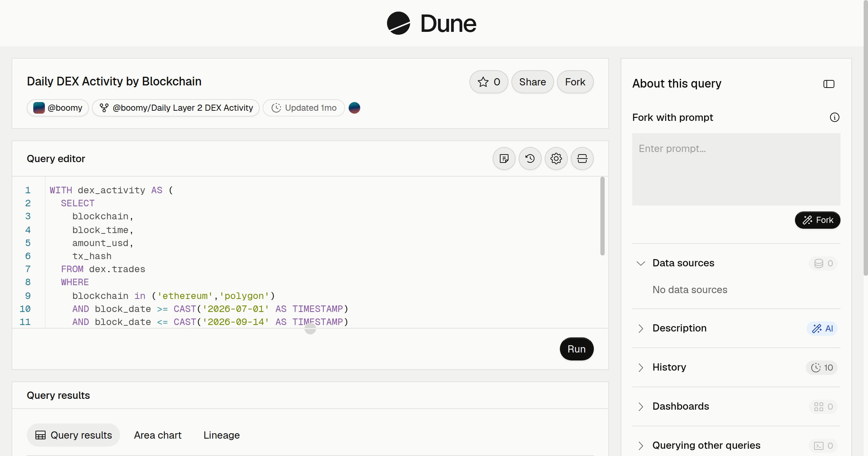The image size is (868, 456).
Task: Open the version history clock icon in the editor toolbar
Action: [x=530, y=159]
